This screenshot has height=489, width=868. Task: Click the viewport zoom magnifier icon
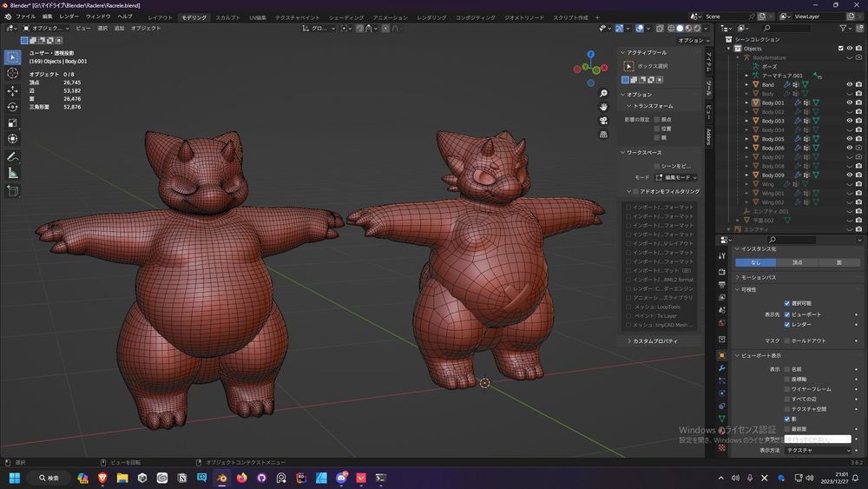pos(603,94)
